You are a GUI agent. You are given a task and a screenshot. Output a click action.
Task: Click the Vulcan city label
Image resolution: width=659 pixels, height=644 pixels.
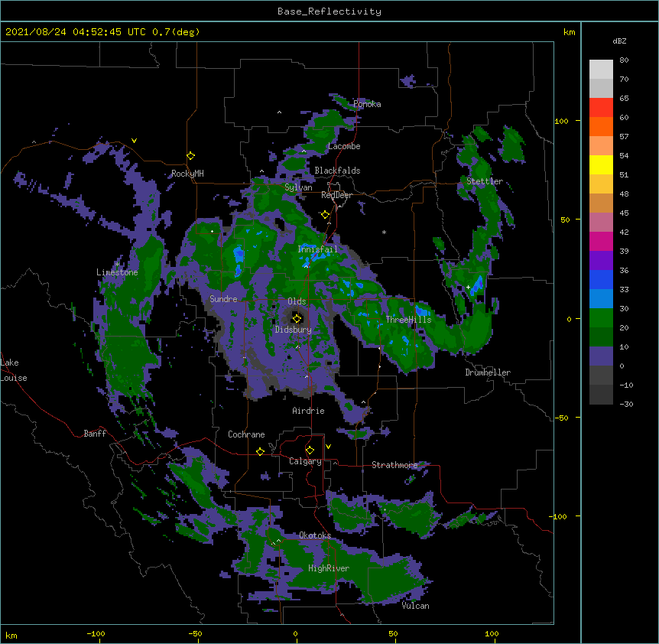[415, 606]
